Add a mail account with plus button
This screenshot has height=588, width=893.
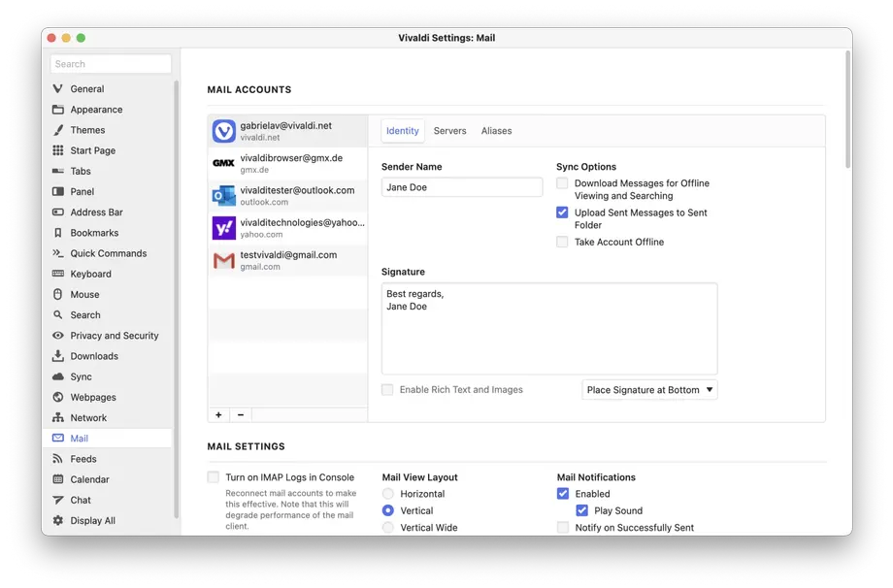pyautogui.click(x=218, y=415)
